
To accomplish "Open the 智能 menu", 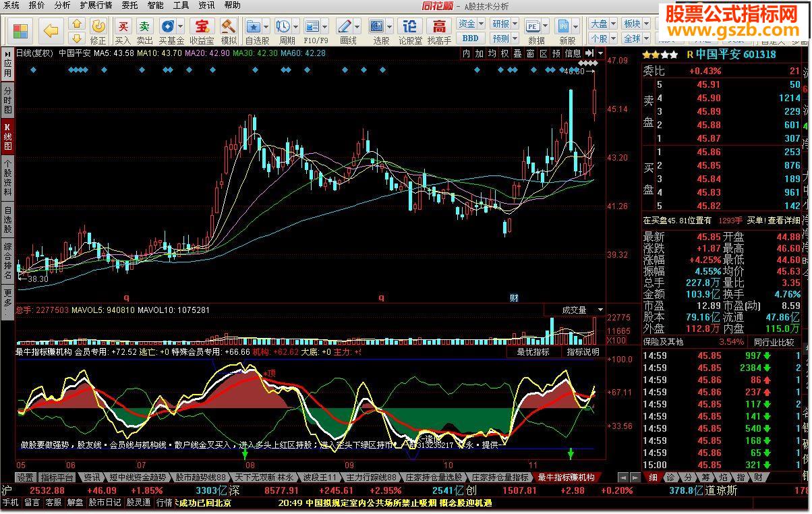I will 155,5.
